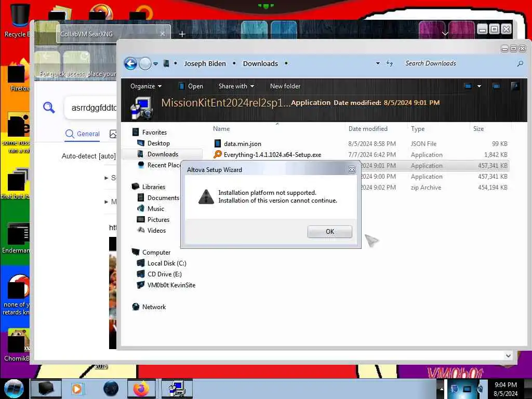The width and height of the screenshot is (532, 399).
Task: Click data.min.json file icon
Action: pyautogui.click(x=218, y=144)
